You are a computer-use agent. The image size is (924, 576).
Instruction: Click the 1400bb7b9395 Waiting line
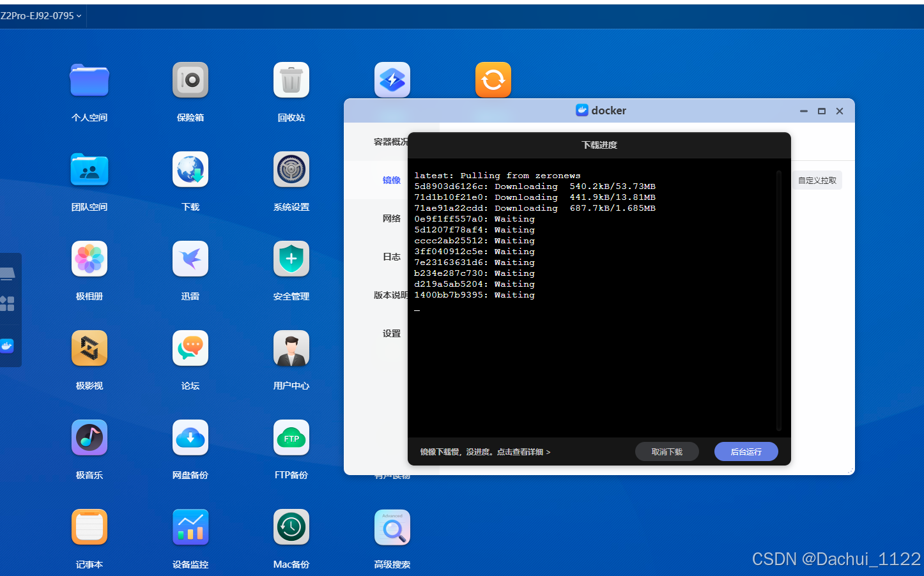tap(475, 295)
